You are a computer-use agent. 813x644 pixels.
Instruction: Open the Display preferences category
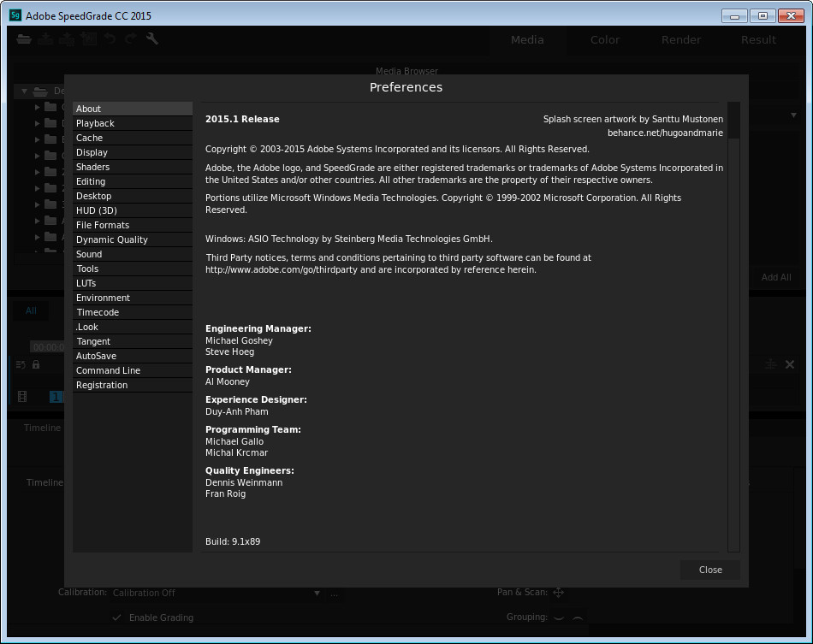(132, 152)
